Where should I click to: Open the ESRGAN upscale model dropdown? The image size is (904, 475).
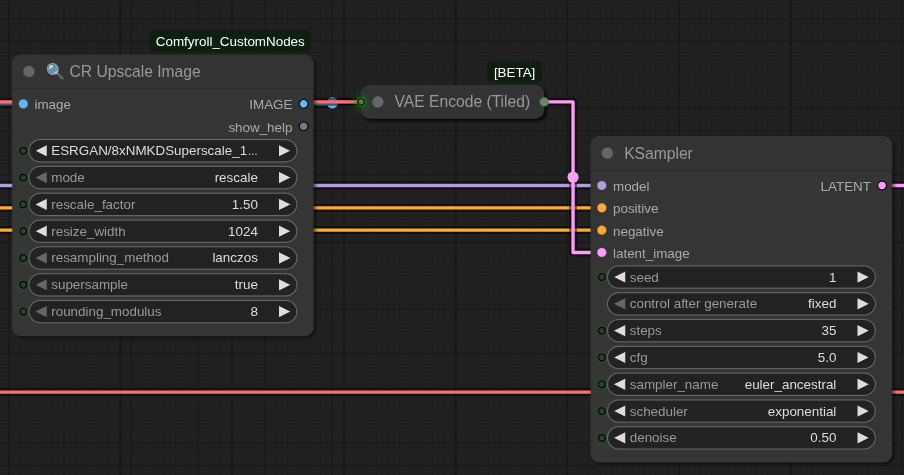point(163,151)
